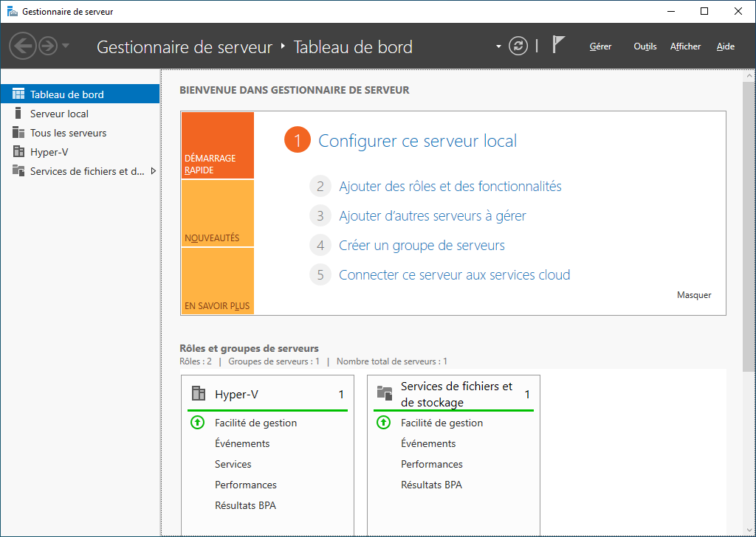756x537 pixels.
Task: Open the Outils menu
Action: tap(645, 46)
